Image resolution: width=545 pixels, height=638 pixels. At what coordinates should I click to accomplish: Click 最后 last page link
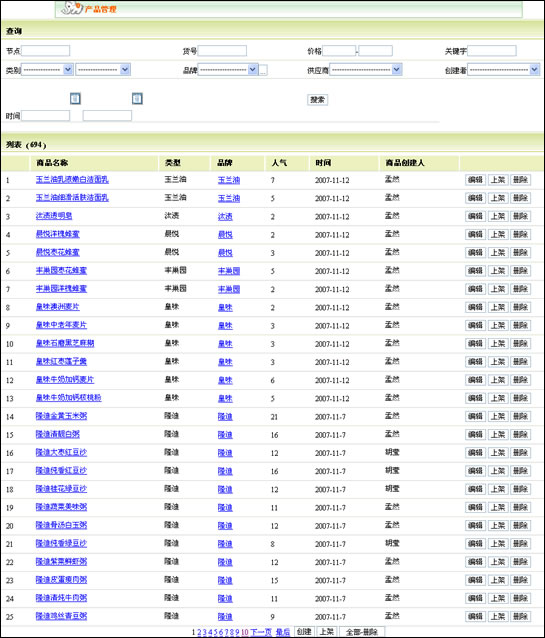point(283,632)
